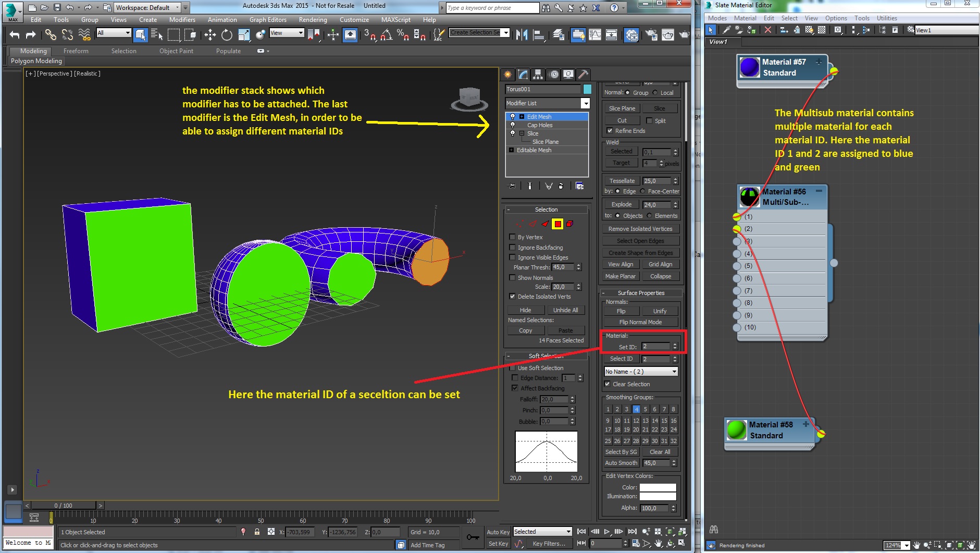This screenshot has width=980, height=553.
Task: Undo the last action in main toolbar
Action: (x=15, y=35)
